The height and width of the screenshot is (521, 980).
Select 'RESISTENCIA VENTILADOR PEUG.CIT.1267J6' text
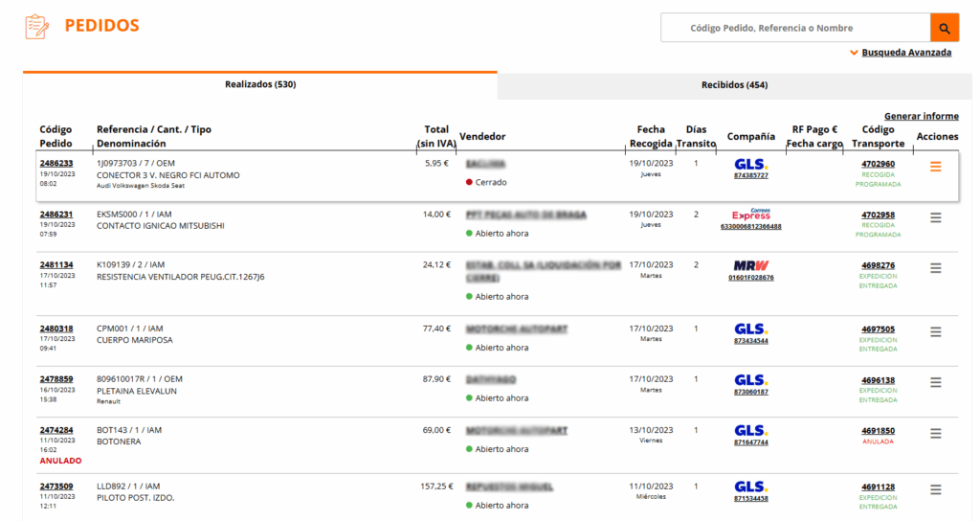pos(180,277)
